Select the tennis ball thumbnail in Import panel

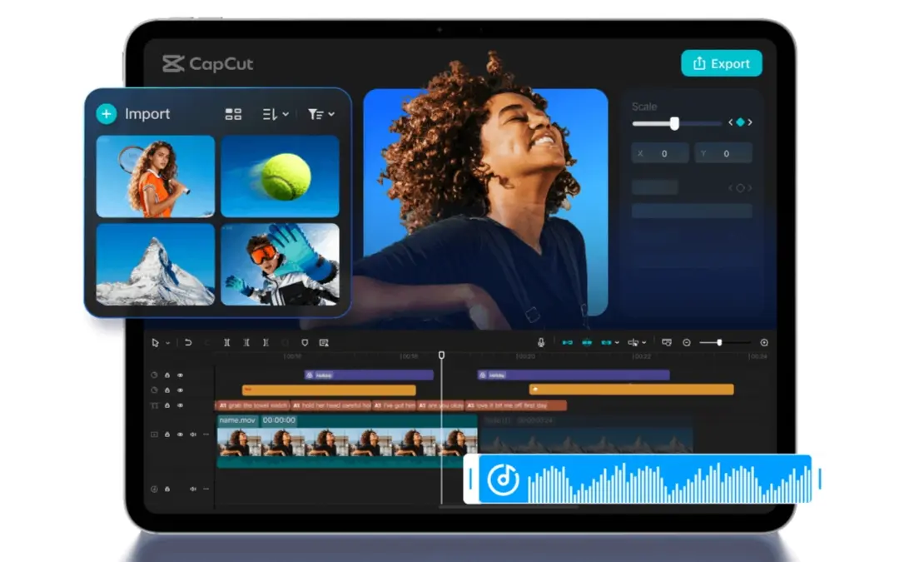(280, 176)
